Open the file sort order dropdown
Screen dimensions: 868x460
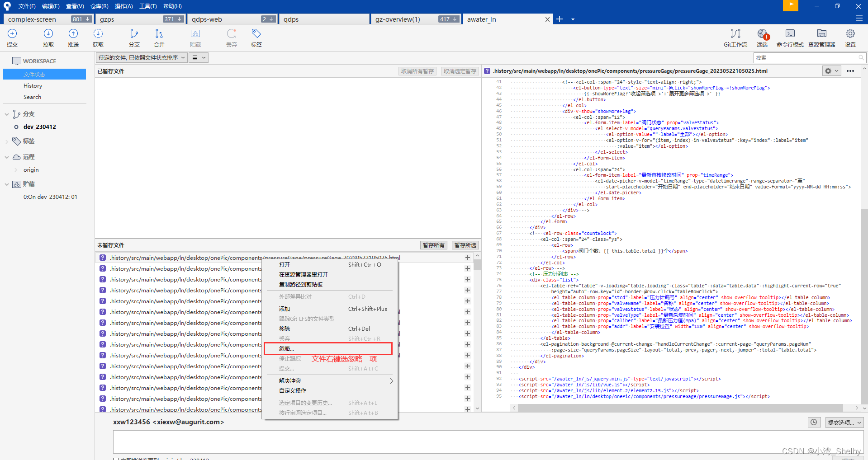click(x=142, y=57)
